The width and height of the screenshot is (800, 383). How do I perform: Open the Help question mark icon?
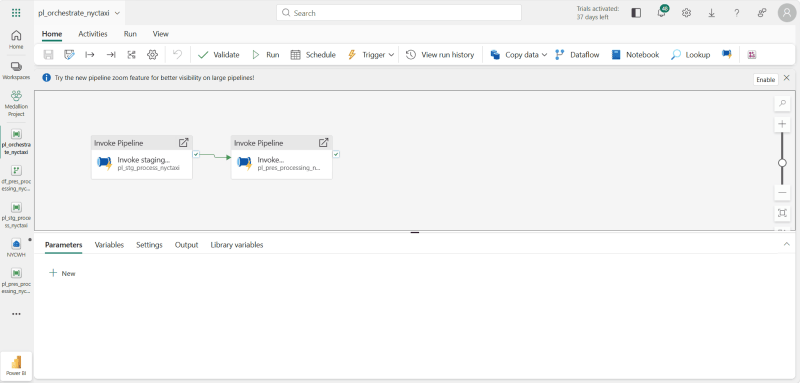737,13
